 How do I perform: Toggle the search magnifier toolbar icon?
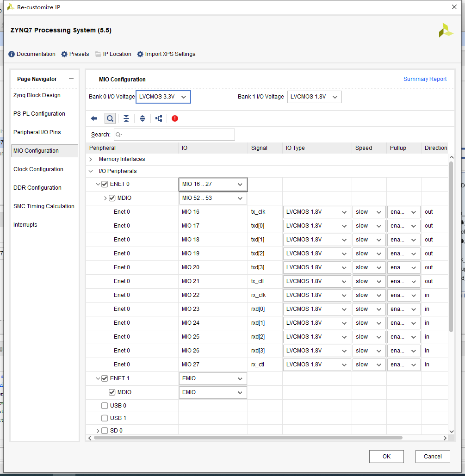pos(110,118)
